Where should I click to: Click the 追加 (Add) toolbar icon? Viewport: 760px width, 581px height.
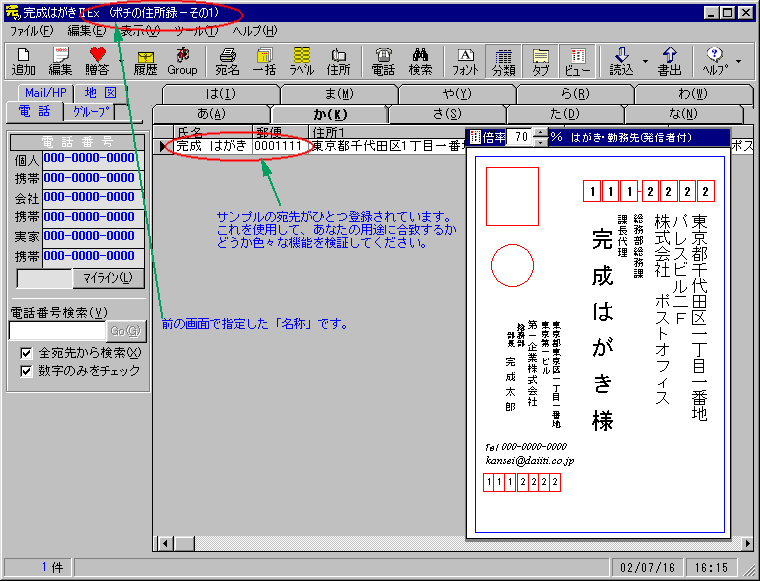(x=23, y=61)
